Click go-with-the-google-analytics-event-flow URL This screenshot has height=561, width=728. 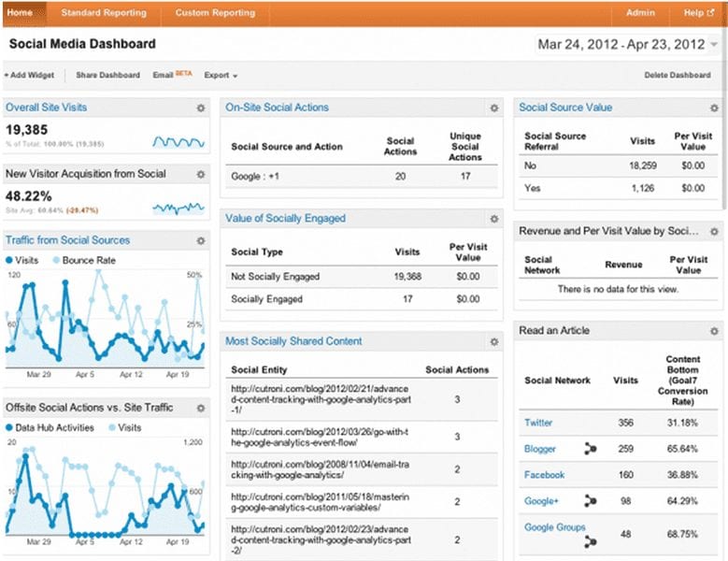coord(320,438)
